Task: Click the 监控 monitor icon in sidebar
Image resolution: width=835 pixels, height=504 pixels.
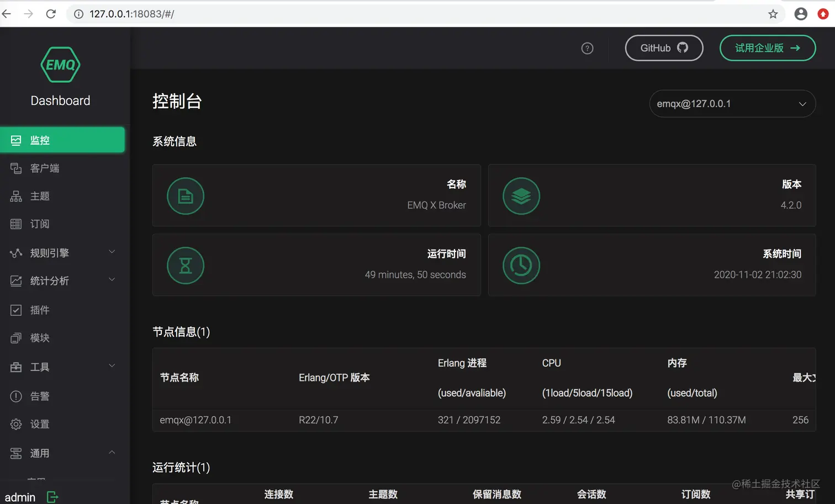Action: point(16,140)
